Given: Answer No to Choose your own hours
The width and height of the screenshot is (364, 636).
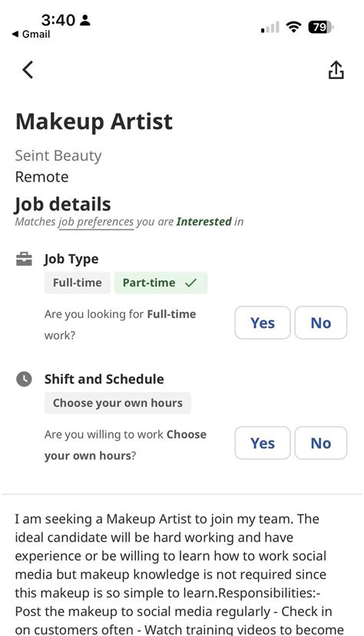Looking at the screenshot, I should pyautogui.click(x=321, y=443).
